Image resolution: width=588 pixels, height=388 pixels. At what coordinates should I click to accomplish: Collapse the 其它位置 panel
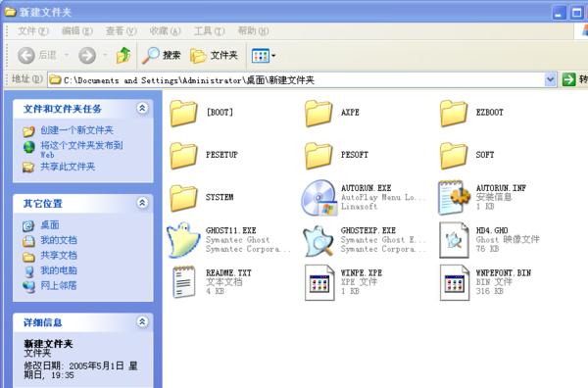142,203
